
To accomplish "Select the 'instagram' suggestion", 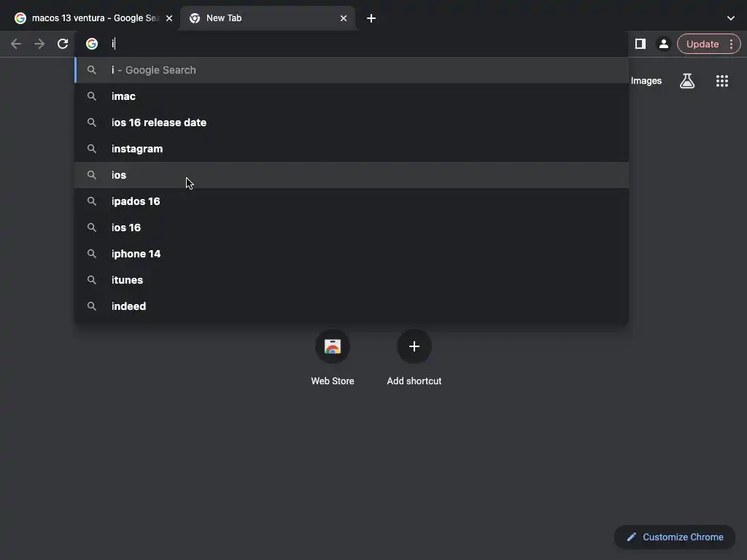I will point(352,149).
